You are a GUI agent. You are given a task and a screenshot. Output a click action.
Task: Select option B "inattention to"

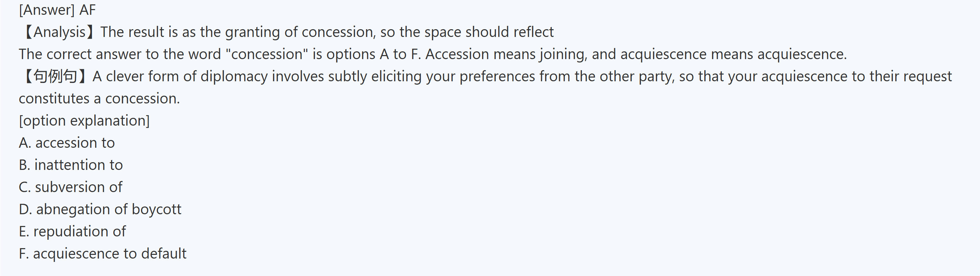71,165
